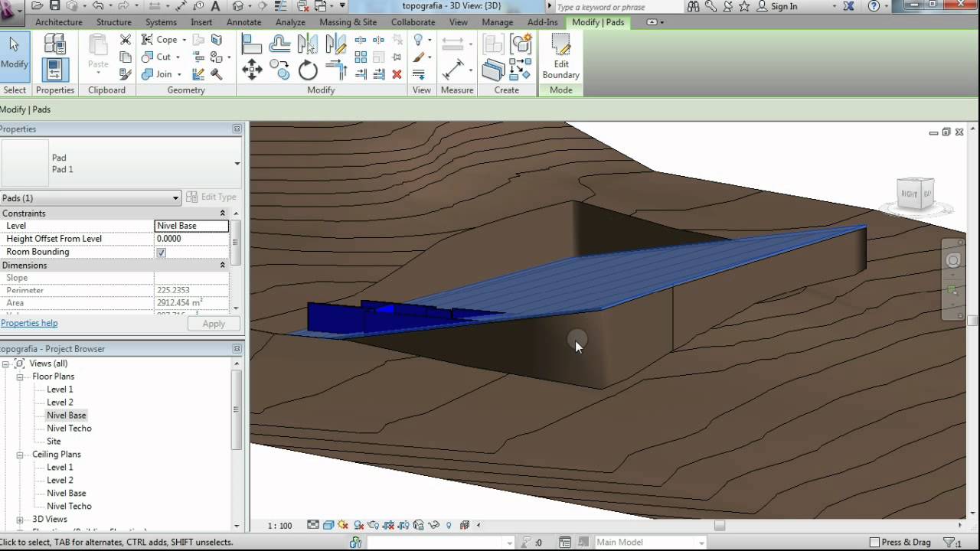Open the Annotate ribbon tab
Image resolution: width=980 pixels, height=551 pixels.
click(x=244, y=22)
